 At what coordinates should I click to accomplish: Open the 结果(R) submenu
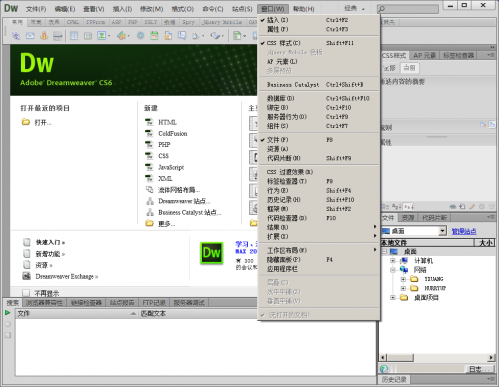point(318,227)
